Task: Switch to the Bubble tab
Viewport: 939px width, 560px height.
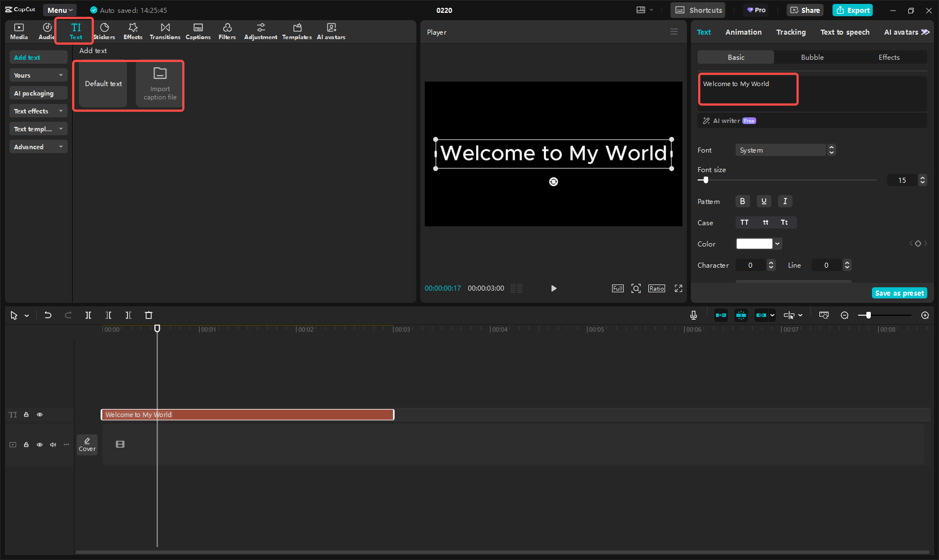Action: click(812, 58)
